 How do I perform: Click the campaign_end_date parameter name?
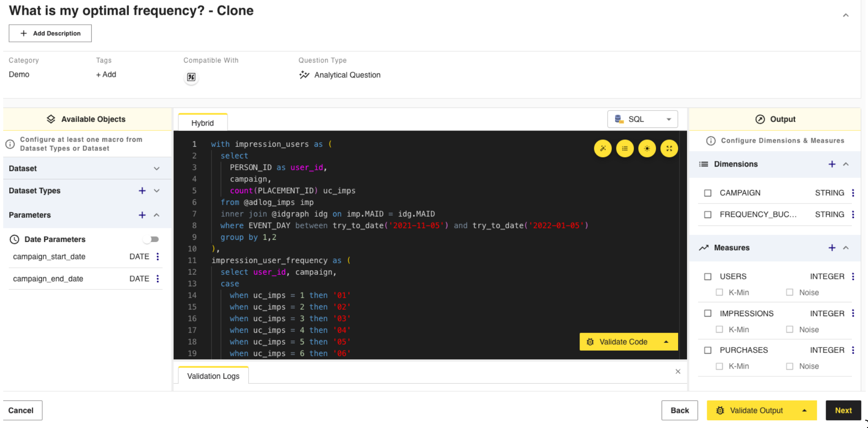click(x=48, y=278)
